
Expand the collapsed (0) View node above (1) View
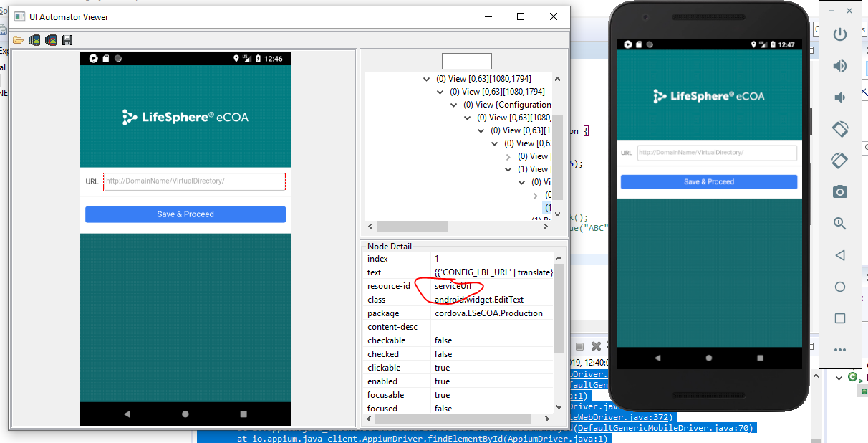point(508,156)
